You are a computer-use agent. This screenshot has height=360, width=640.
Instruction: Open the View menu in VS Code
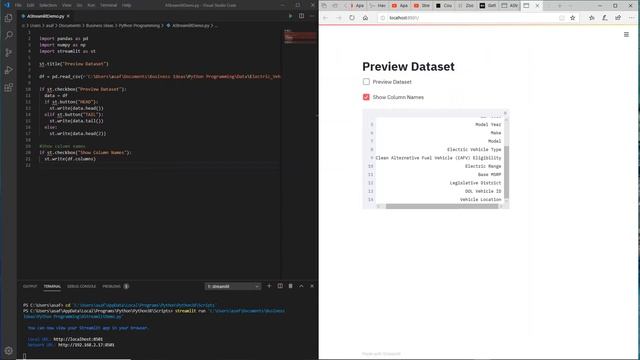(x=67, y=5)
